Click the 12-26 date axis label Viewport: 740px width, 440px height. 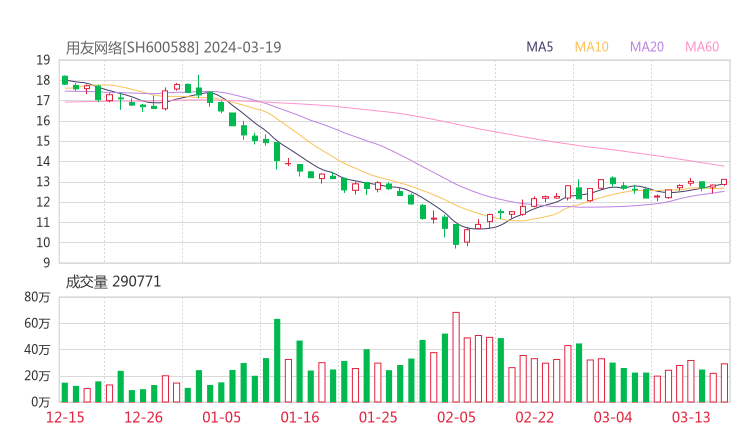143,417
